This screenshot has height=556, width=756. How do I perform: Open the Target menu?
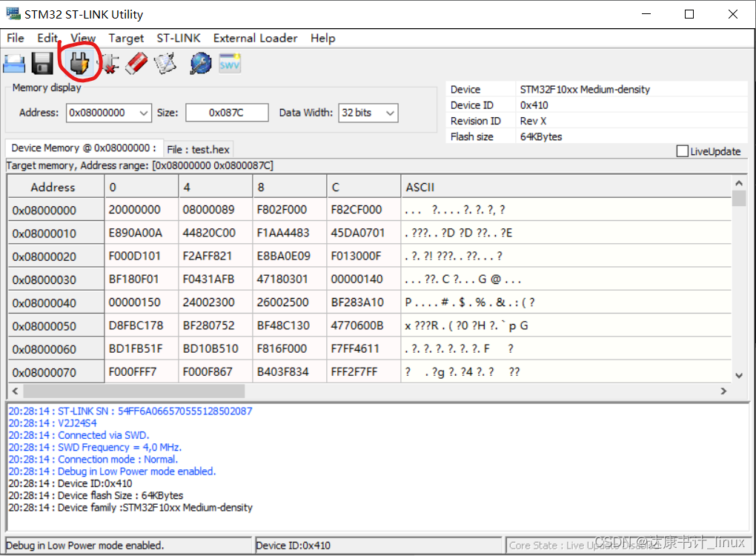[126, 38]
